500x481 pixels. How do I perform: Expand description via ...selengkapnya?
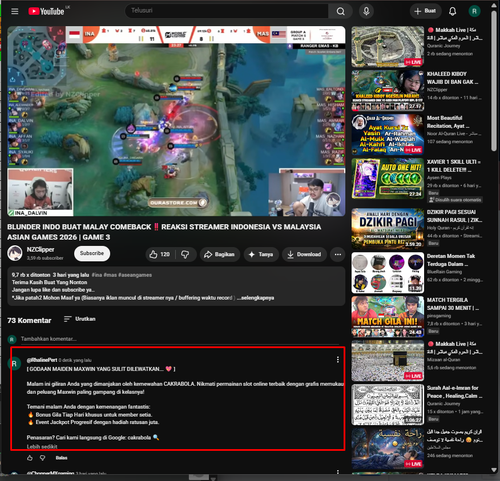coord(256,298)
